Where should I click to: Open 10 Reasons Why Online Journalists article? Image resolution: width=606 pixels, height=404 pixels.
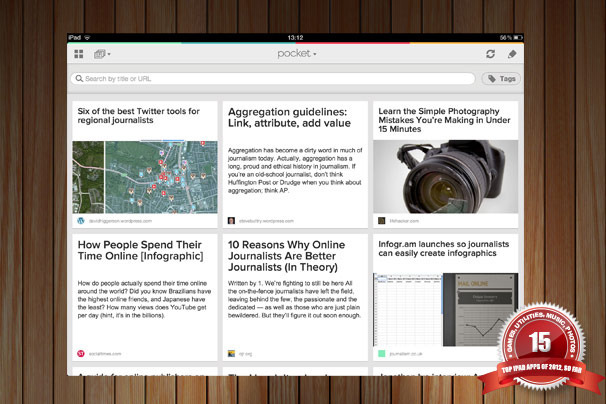pyautogui.click(x=286, y=256)
